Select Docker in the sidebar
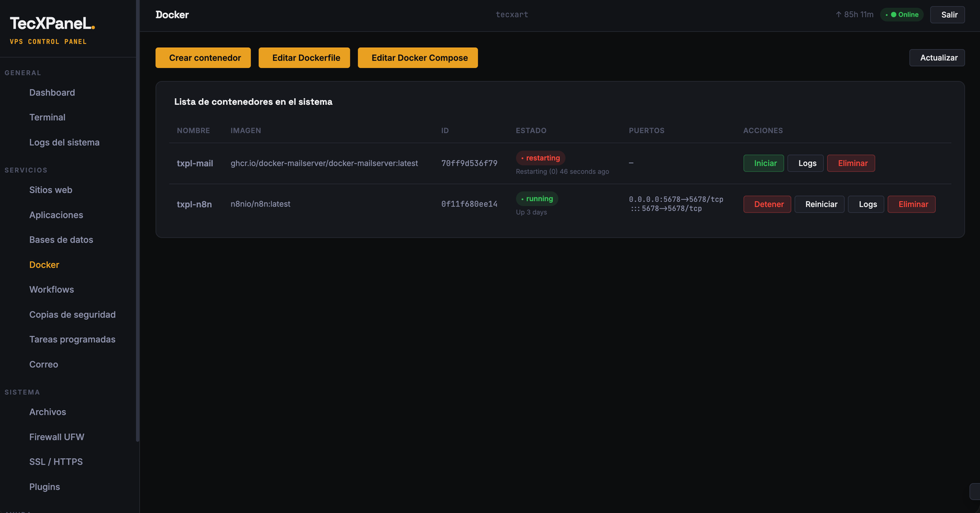Viewport: 980px width, 513px height. pyautogui.click(x=44, y=265)
